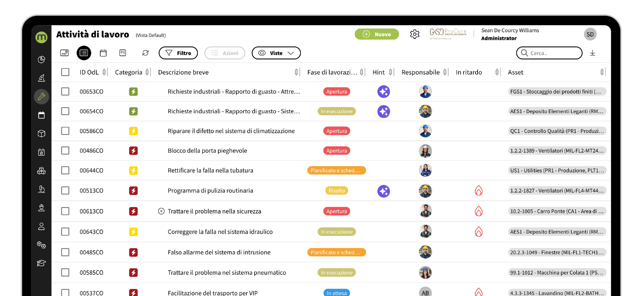The image size is (644, 296).
Task: Open the wrench maintenance icon in sidebar
Action: point(42,97)
